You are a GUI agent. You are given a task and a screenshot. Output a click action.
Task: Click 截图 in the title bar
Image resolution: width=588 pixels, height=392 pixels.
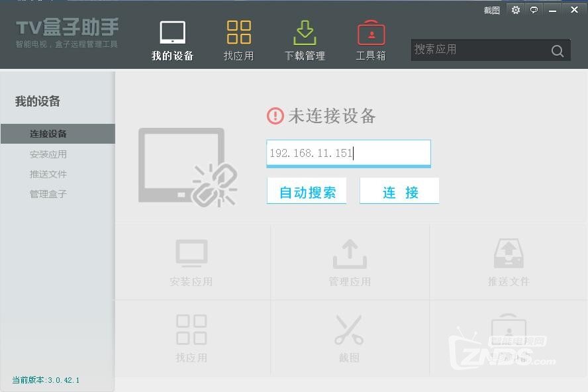491,10
